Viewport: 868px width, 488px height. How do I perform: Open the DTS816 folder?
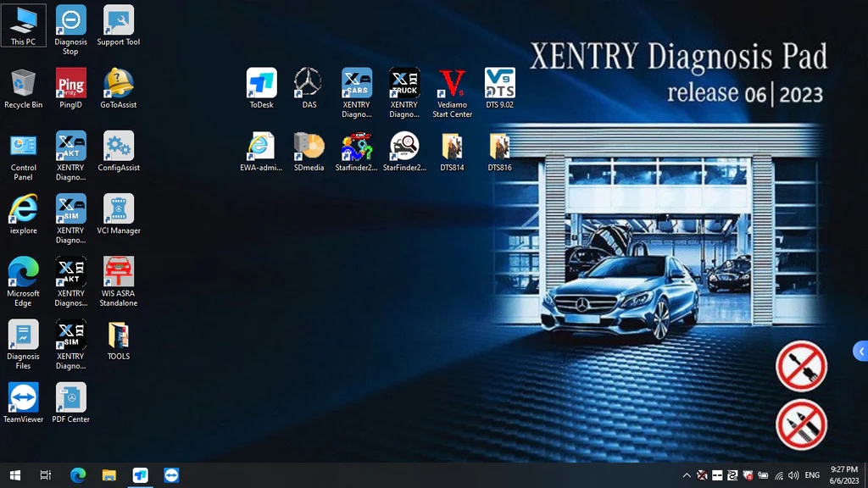[499, 147]
